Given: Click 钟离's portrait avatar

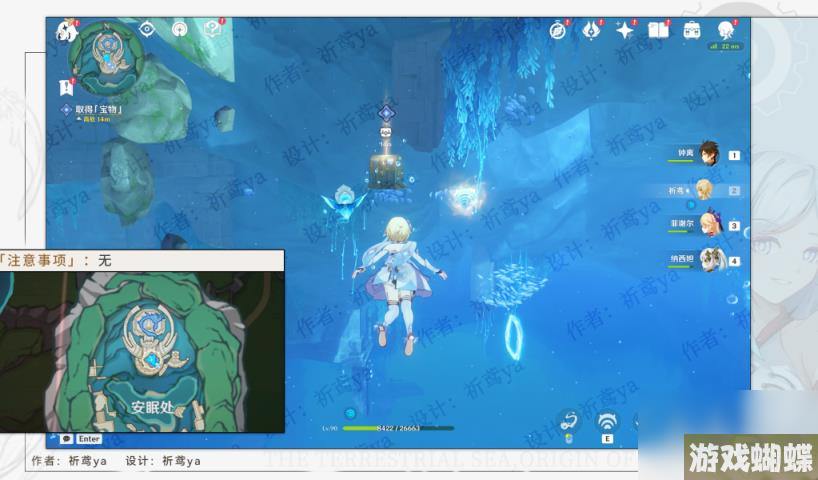Looking at the screenshot, I should (709, 153).
